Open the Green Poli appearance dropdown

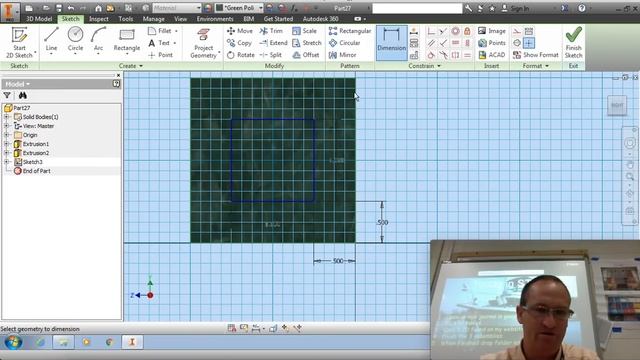pyautogui.click(x=260, y=8)
